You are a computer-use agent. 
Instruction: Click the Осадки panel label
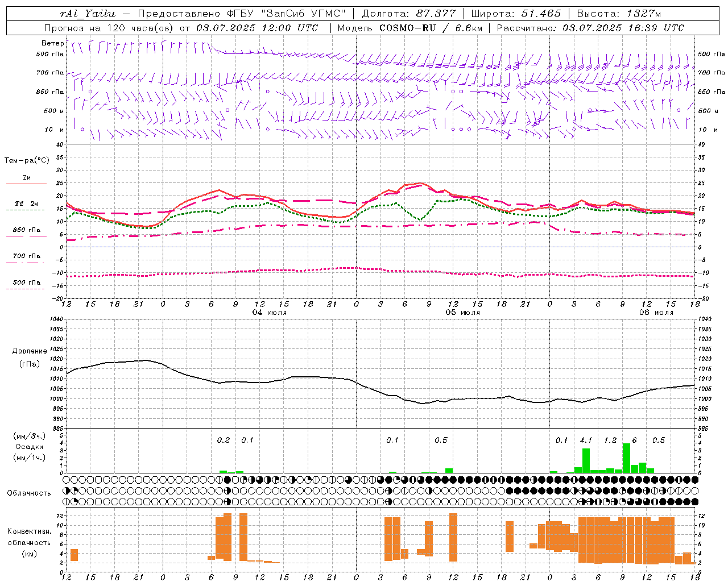point(29,447)
